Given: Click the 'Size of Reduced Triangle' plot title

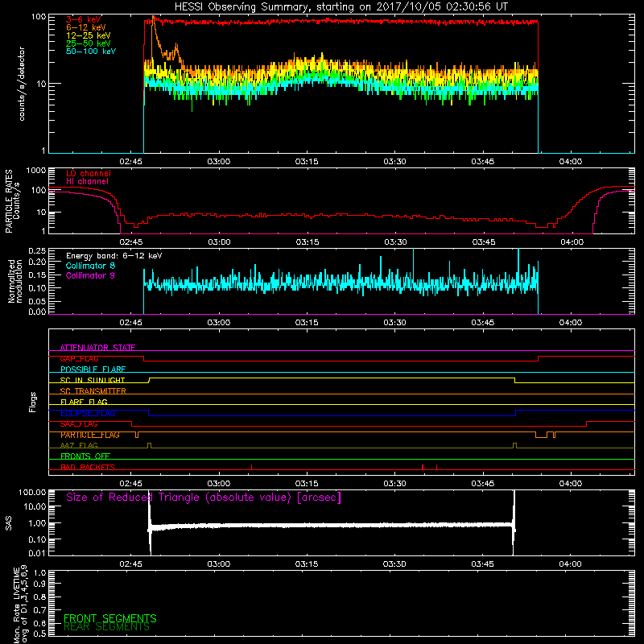Looking at the screenshot, I should [x=204, y=497].
